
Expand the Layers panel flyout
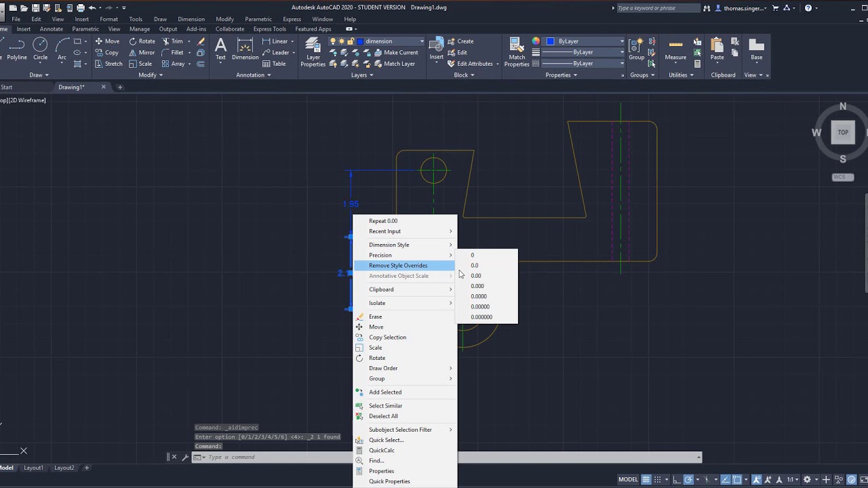pyautogui.click(x=362, y=75)
